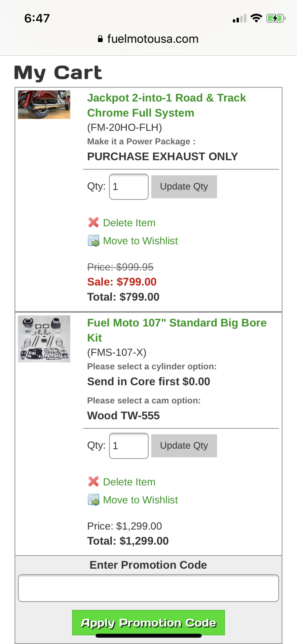Click wishlist icon for Jackpot exhaust item
Screen dimensions: 297x644
94,241
